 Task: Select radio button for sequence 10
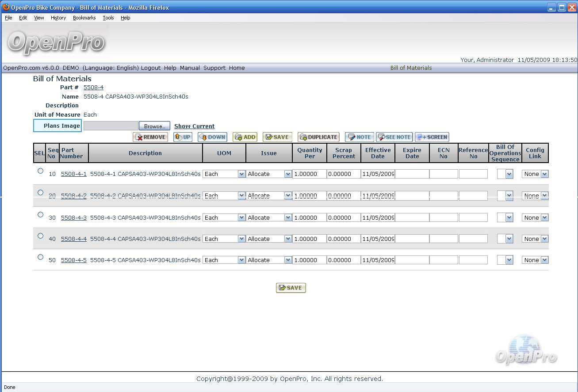point(40,171)
